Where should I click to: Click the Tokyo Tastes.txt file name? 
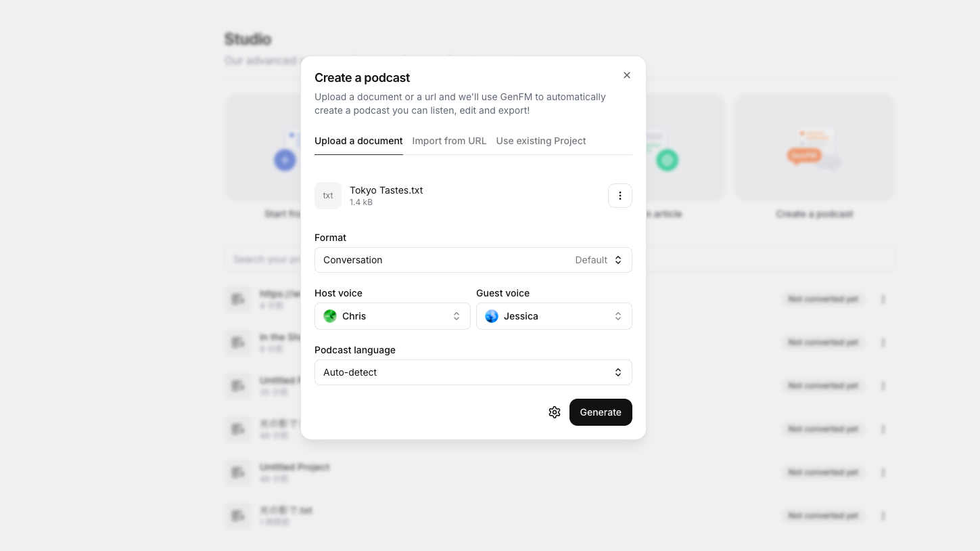pos(386,190)
